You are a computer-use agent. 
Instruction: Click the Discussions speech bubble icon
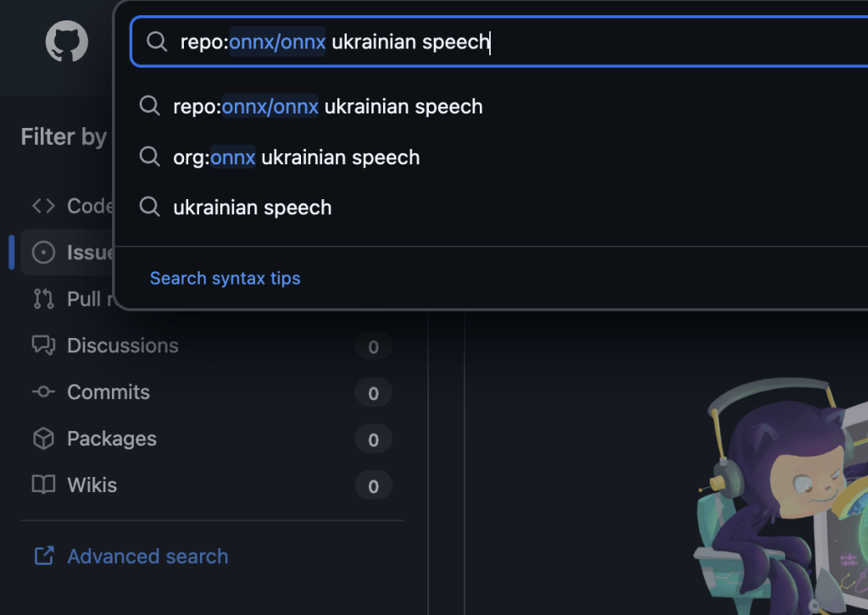(43, 346)
